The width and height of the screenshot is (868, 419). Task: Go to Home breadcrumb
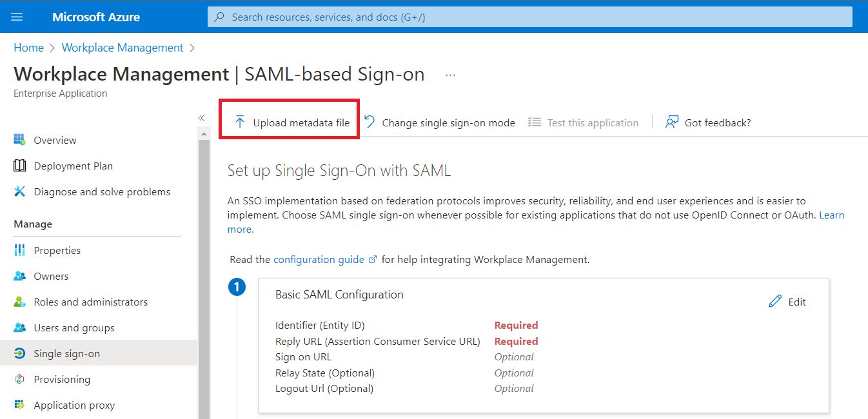(29, 48)
